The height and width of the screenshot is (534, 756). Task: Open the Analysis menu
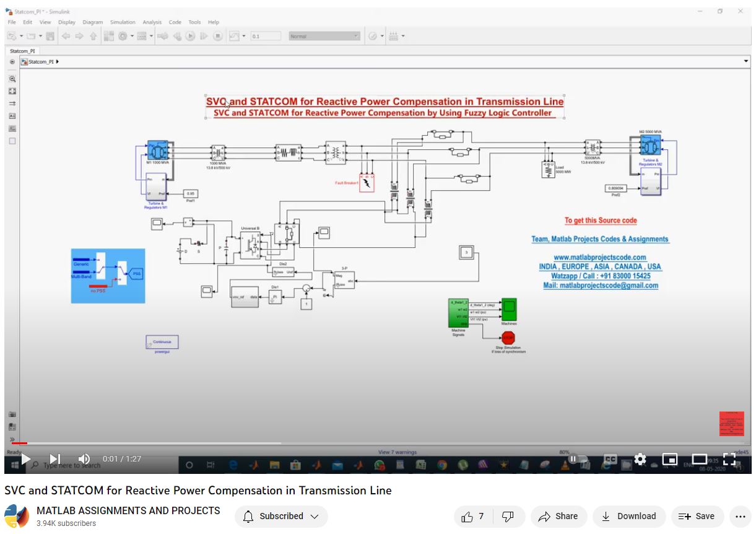pos(152,22)
